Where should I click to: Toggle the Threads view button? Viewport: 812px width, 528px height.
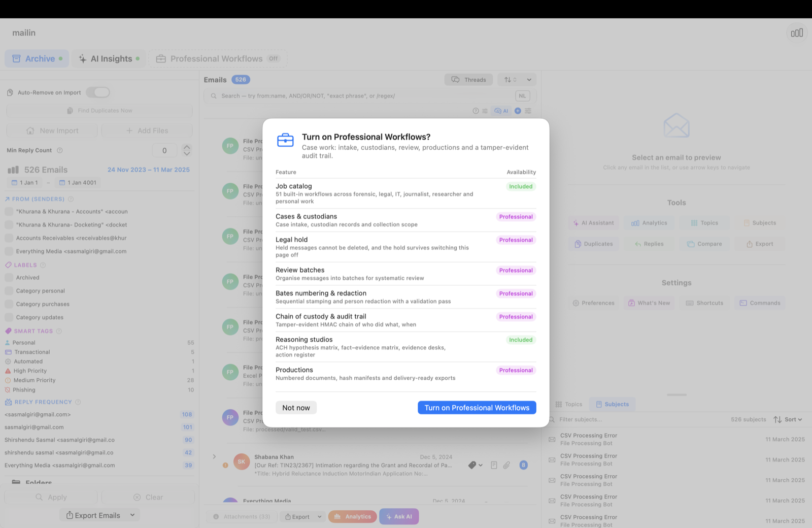click(469, 80)
